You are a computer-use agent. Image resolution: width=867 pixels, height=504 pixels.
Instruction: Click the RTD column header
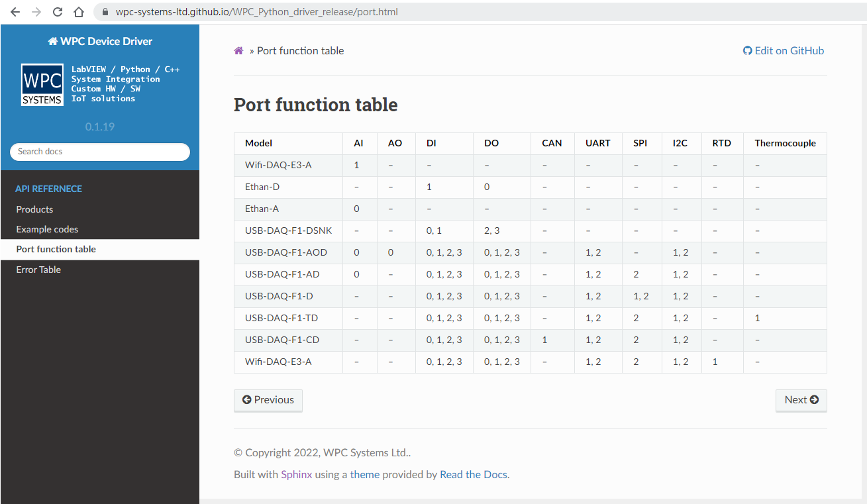(722, 143)
